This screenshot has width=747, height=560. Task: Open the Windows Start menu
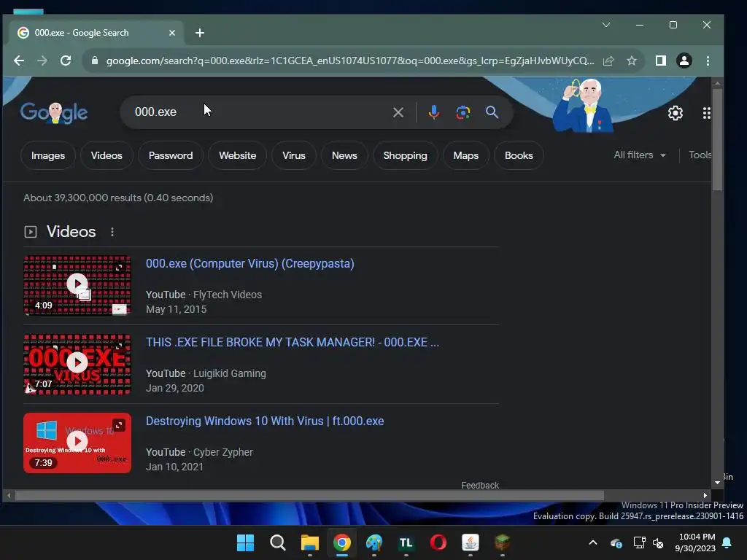coord(245,542)
